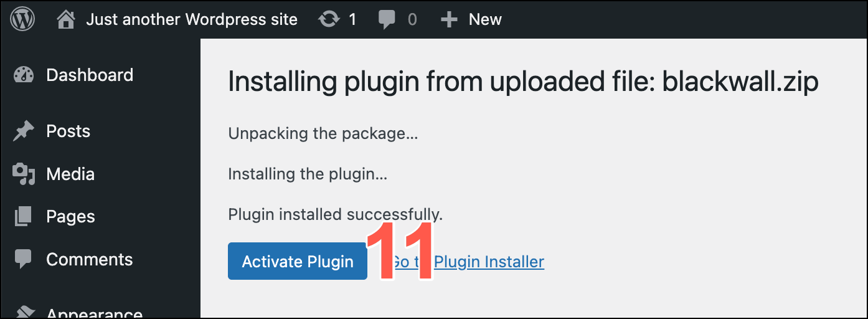
Task: Click the Pages stacked sheets icon
Action: 23,217
